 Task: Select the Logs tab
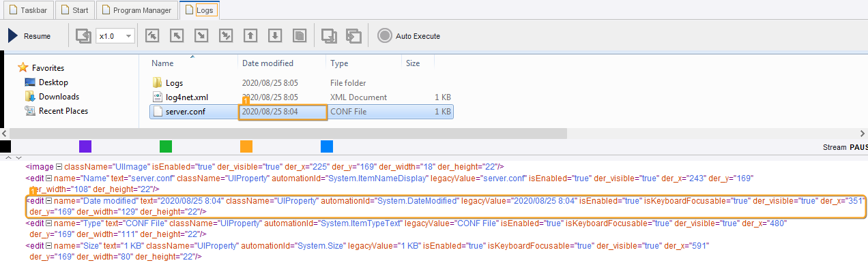[x=199, y=10]
